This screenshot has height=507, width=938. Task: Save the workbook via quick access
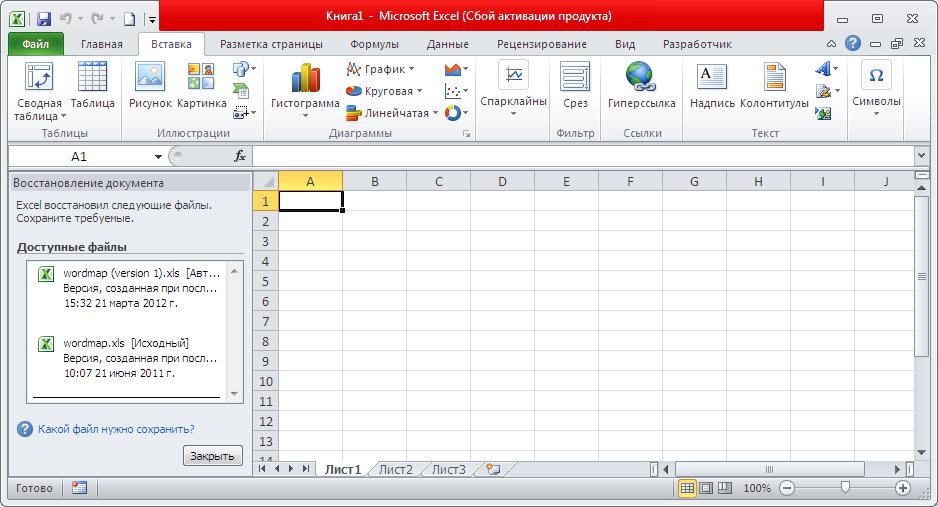pos(44,19)
